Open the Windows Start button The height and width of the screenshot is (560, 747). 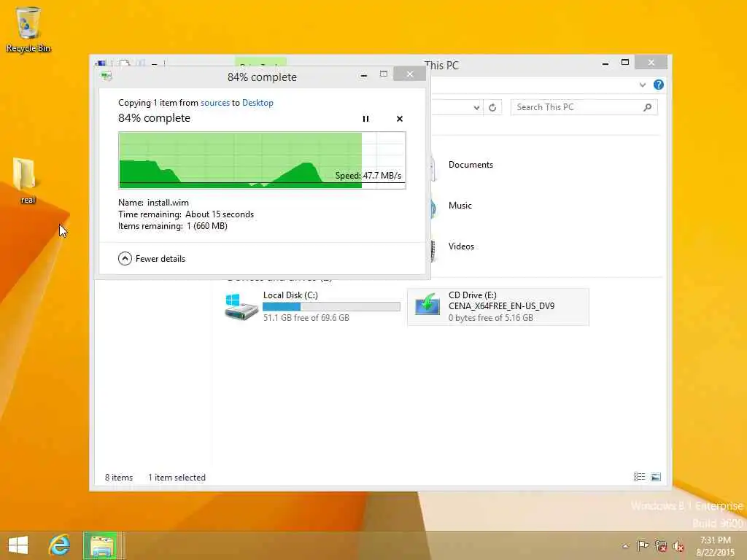click(x=18, y=545)
